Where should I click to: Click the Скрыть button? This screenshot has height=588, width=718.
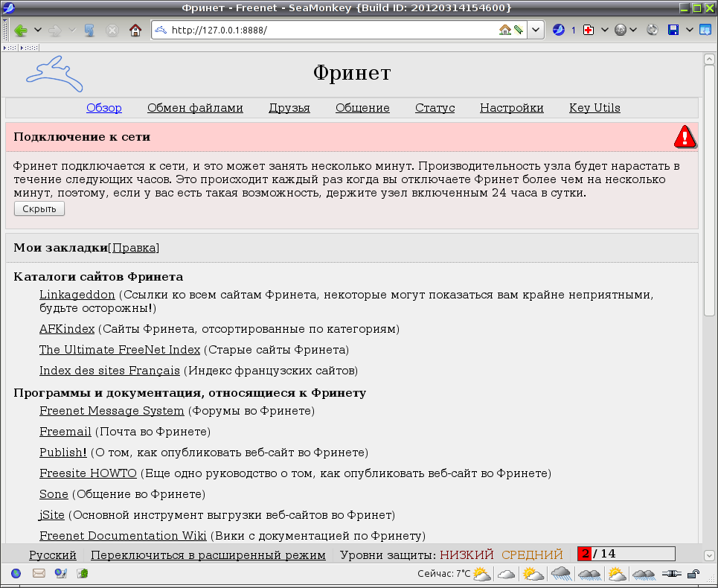click(x=39, y=209)
